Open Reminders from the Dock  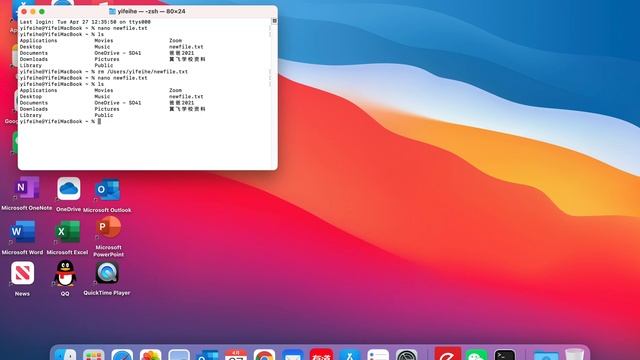378,355
